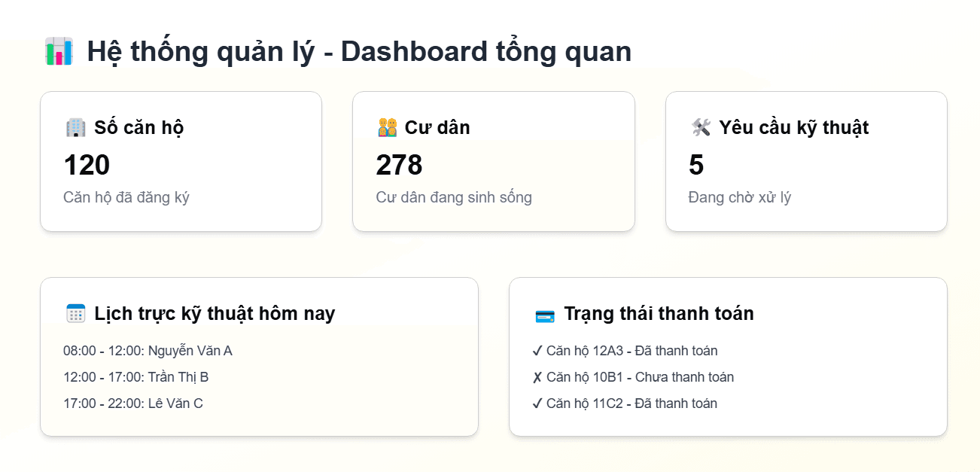Click the tools icon beside Yêu cầu kỹ thuật

[699, 126]
